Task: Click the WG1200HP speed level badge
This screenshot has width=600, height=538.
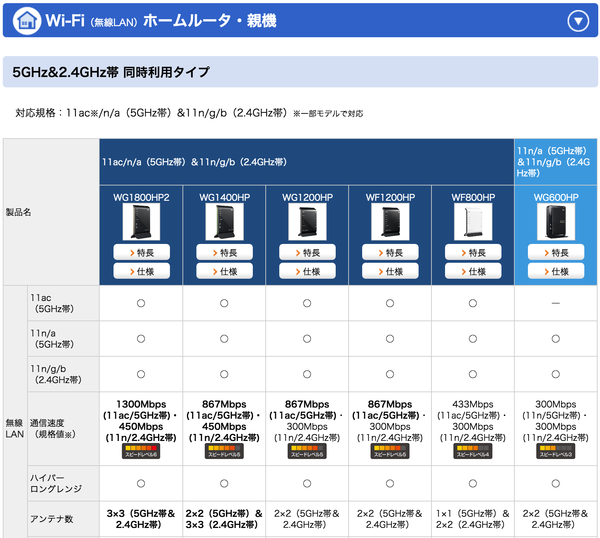Action: pos(307,451)
